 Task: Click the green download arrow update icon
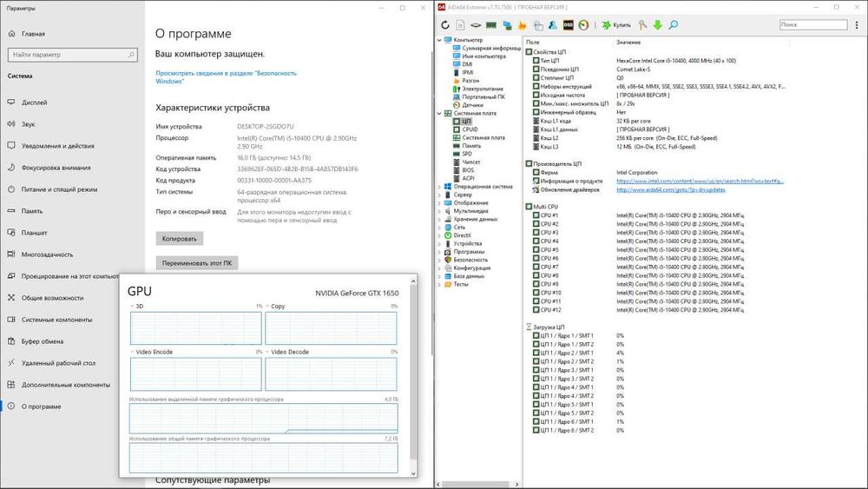tap(658, 25)
